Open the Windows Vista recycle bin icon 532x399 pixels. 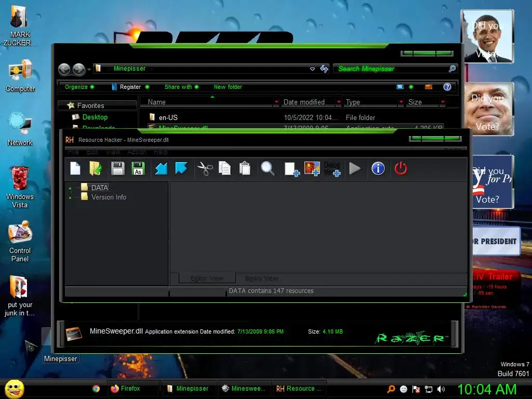(20, 187)
